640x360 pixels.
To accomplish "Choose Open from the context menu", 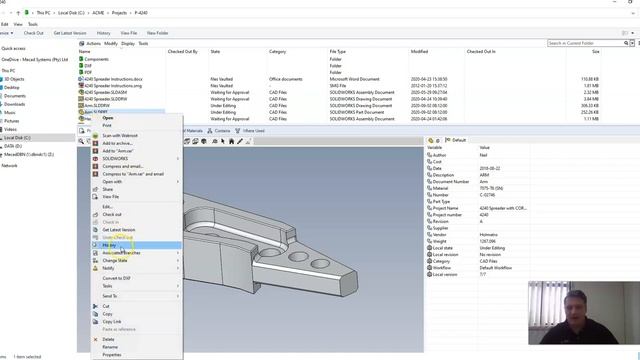I will 108,118.
